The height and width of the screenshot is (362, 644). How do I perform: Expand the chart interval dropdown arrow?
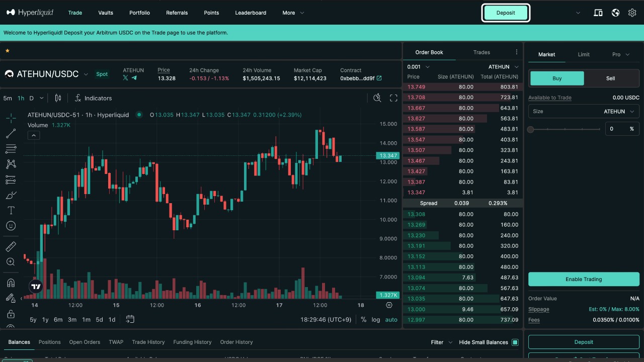(x=42, y=98)
